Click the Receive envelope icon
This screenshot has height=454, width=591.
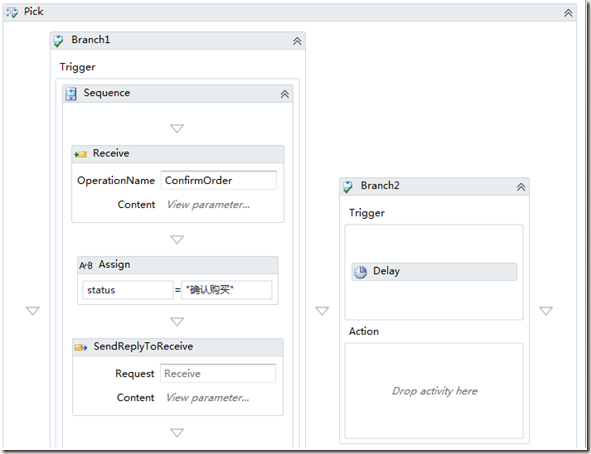(x=80, y=154)
